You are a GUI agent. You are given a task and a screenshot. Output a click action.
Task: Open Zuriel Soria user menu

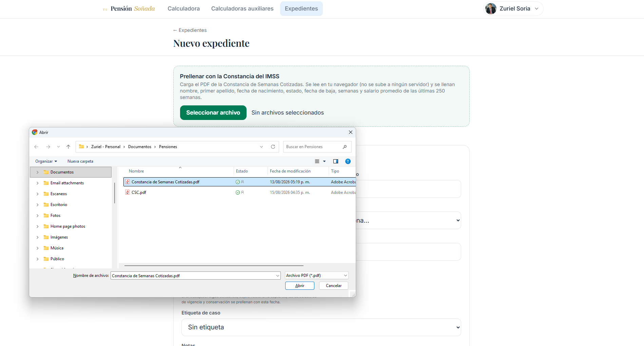coord(513,8)
